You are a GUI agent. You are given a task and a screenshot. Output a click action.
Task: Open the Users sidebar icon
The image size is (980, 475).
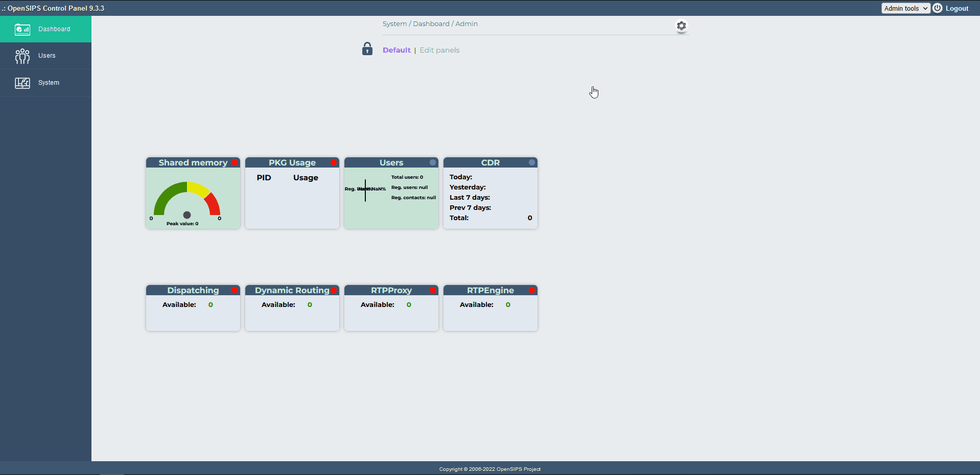point(22,56)
